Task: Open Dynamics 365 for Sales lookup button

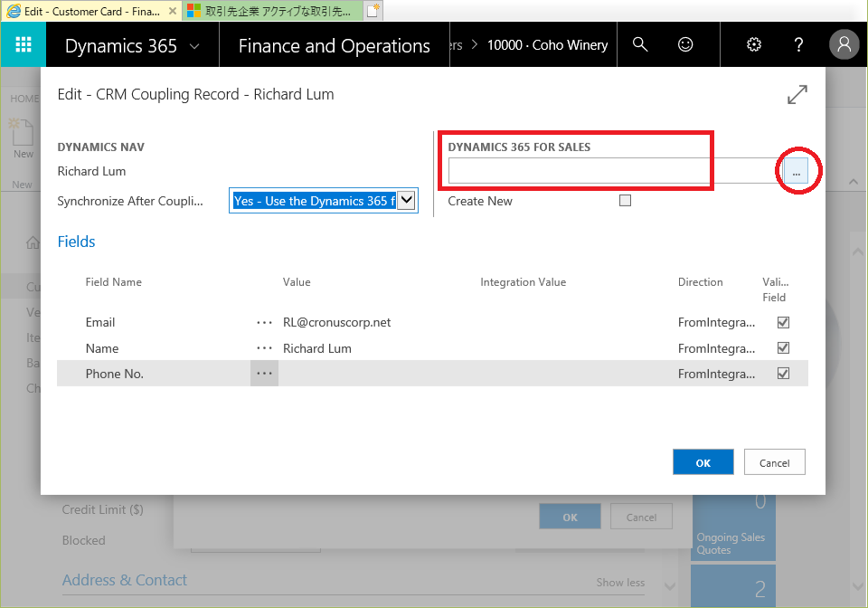Action: [x=796, y=171]
